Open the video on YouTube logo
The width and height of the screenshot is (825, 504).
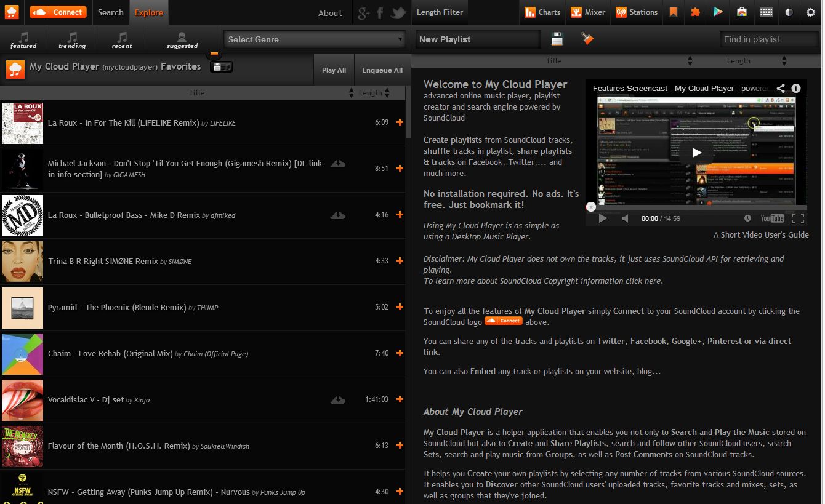tap(772, 218)
